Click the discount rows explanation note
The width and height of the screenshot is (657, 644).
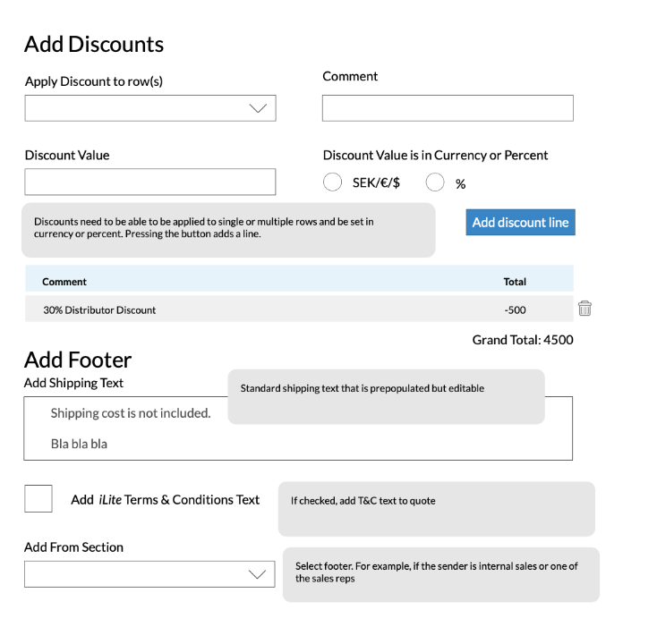point(228,230)
